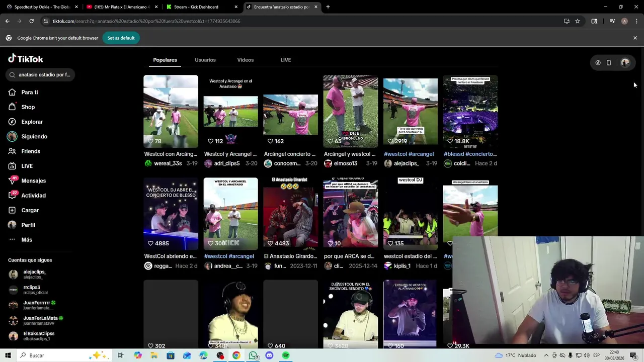Open Mensajes inbox in sidebar
Viewport: 644px width, 362px height.
[27, 180]
